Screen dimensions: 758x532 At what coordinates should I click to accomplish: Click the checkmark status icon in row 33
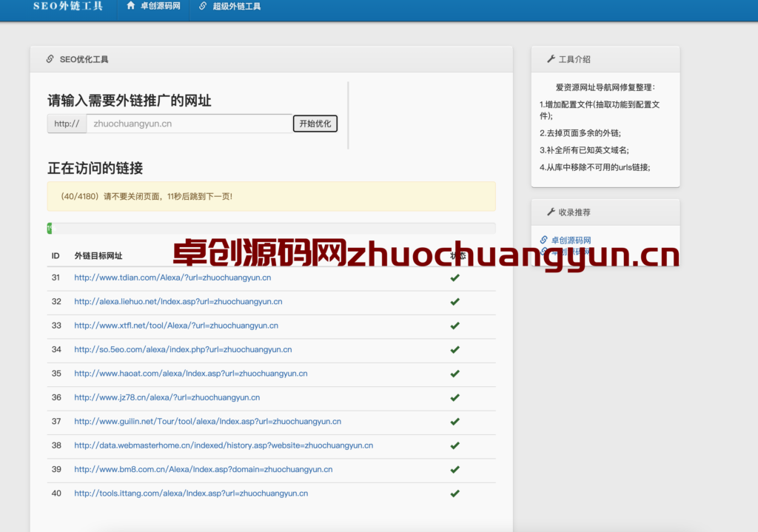pyautogui.click(x=455, y=326)
